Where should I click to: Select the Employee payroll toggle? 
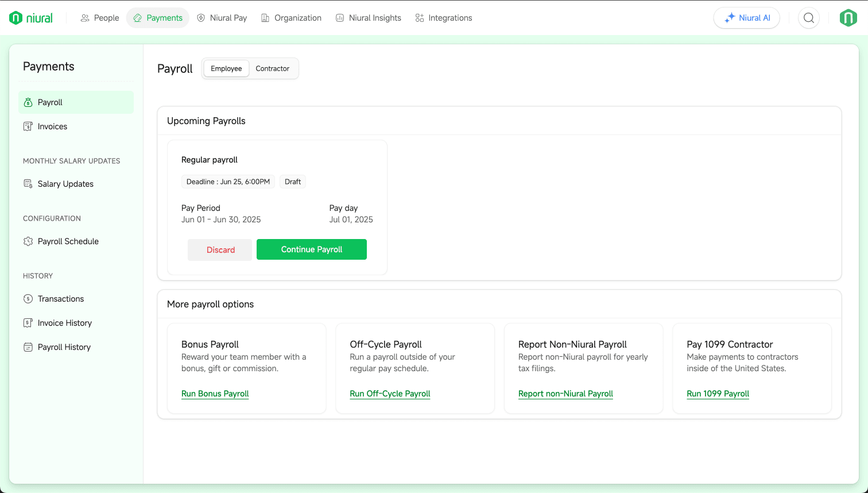pyautogui.click(x=226, y=68)
